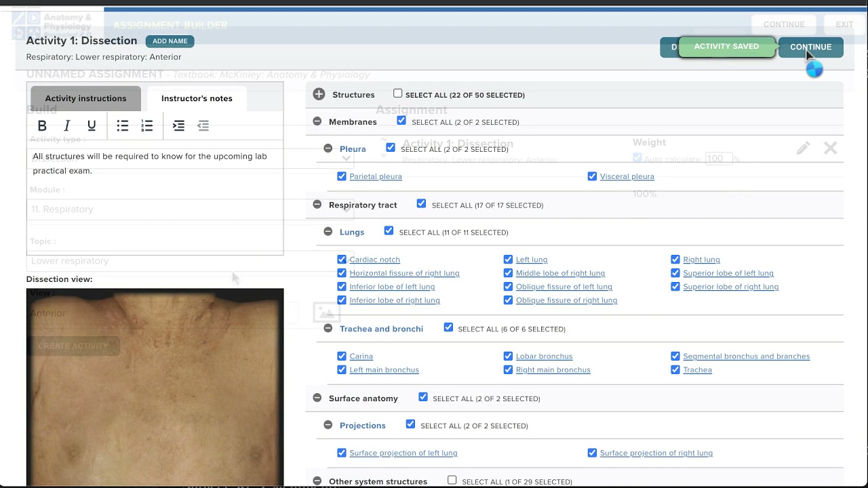868x488 pixels.
Task: Apply bold formatting to notes
Action: click(42, 125)
